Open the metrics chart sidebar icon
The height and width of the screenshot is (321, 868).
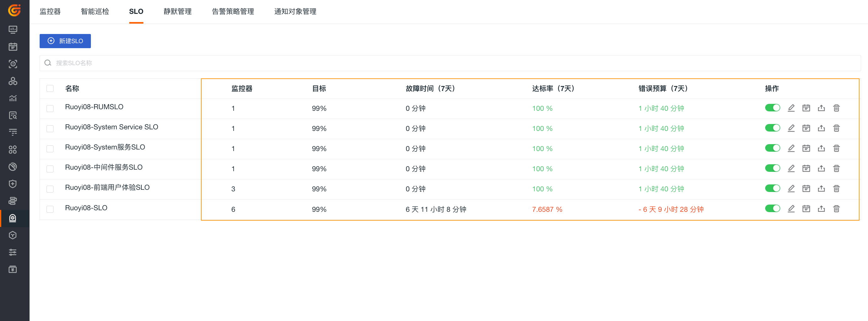pos(13,98)
